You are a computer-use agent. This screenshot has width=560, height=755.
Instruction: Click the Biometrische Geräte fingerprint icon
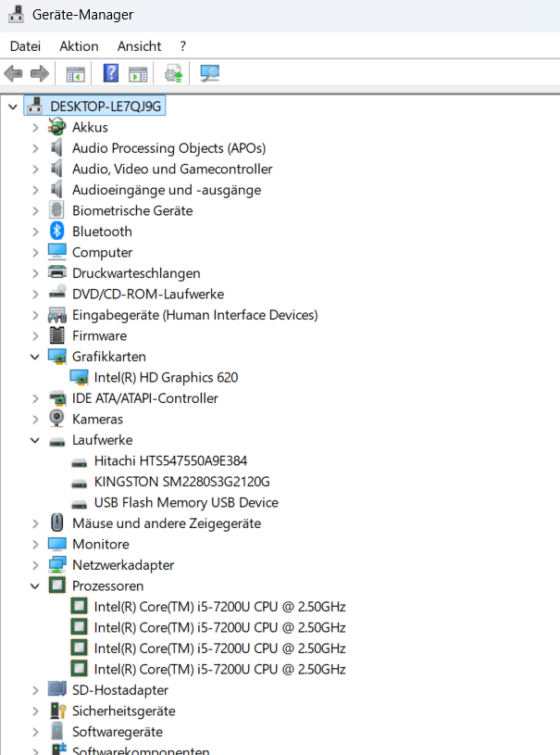coord(56,210)
